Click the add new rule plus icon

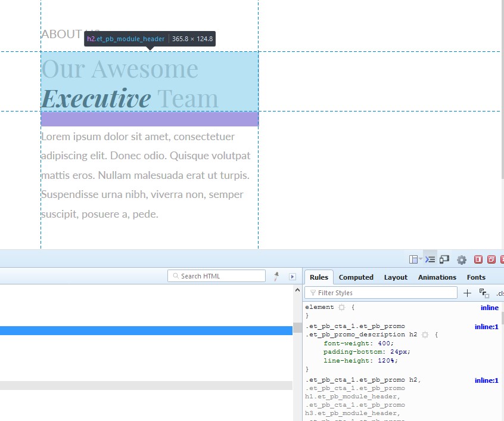point(467,293)
